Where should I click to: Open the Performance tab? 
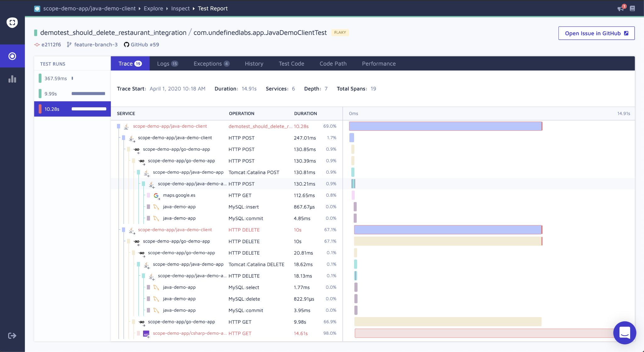379,64
